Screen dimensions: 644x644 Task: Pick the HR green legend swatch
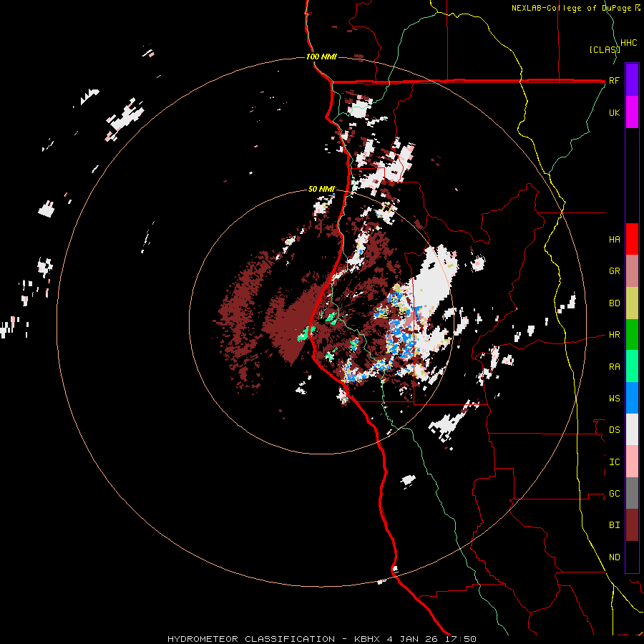coord(632,335)
